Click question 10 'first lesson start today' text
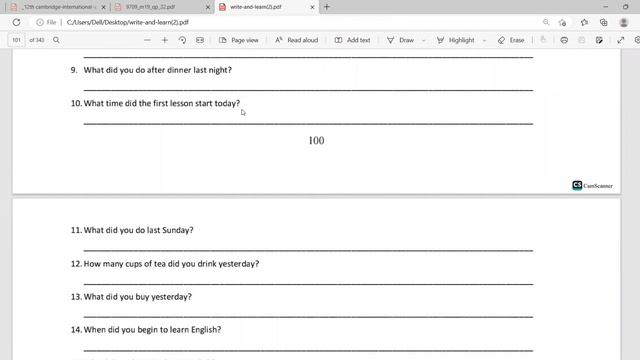This screenshot has height=360, width=640. pyautogui.click(x=196, y=103)
